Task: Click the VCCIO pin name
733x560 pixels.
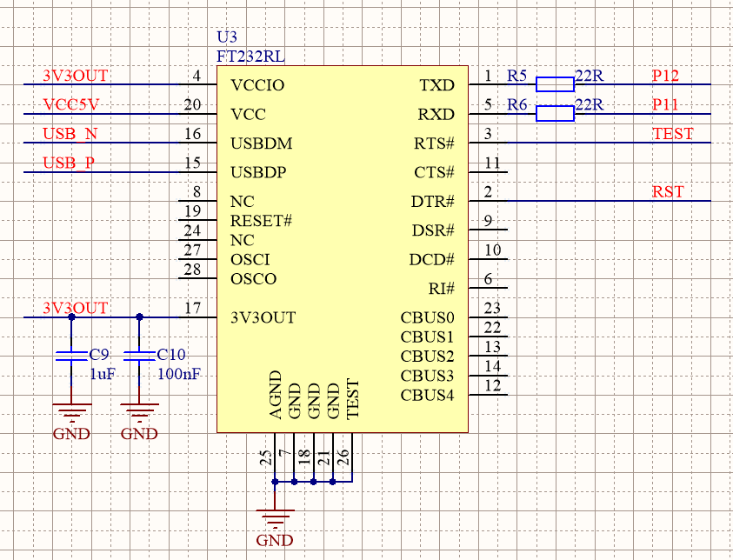Action: (x=257, y=85)
